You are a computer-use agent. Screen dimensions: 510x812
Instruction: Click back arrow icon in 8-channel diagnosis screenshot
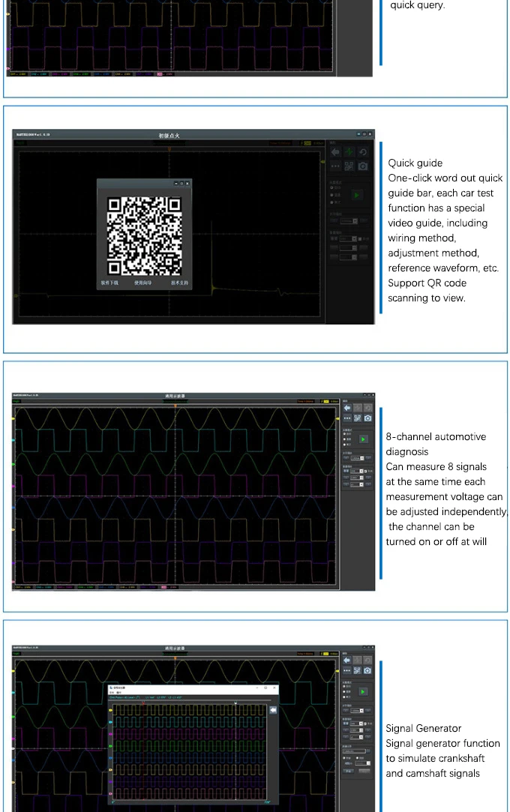[x=347, y=408]
